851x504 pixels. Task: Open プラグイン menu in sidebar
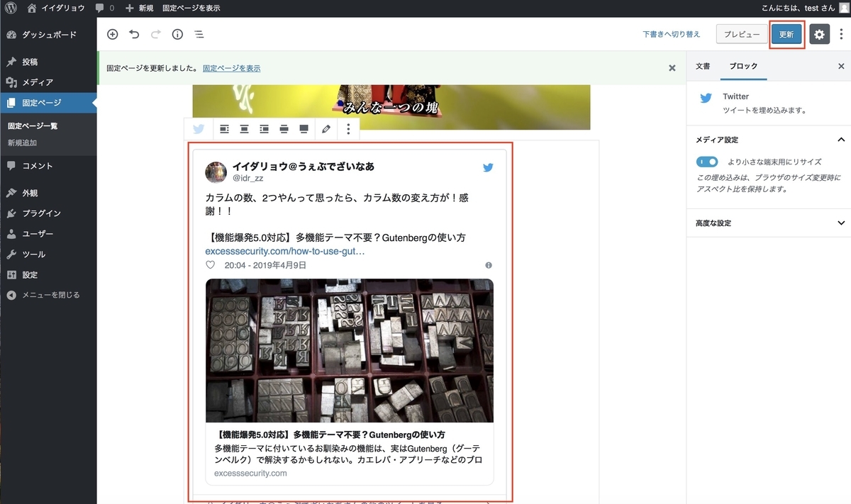(x=48, y=213)
